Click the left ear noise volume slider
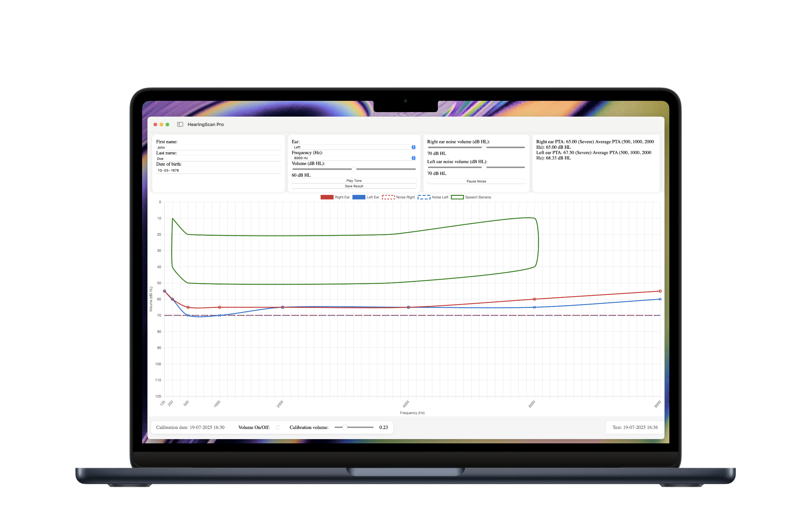The image size is (812, 507). [x=484, y=167]
